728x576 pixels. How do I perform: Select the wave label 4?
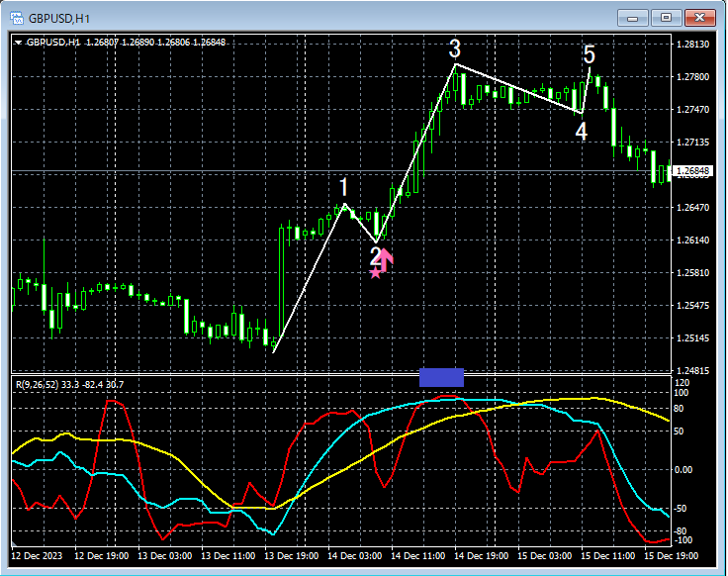coord(582,132)
